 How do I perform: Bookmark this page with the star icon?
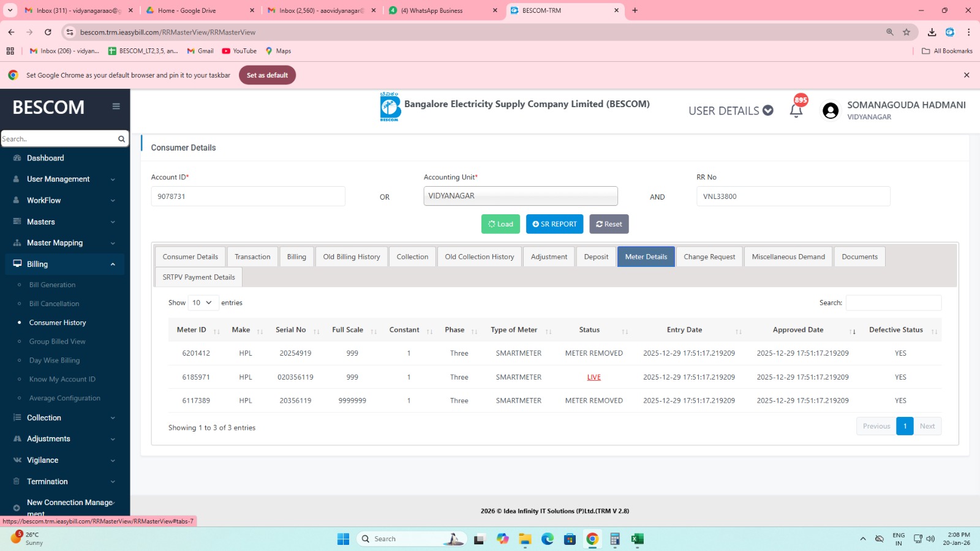pyautogui.click(x=907, y=32)
